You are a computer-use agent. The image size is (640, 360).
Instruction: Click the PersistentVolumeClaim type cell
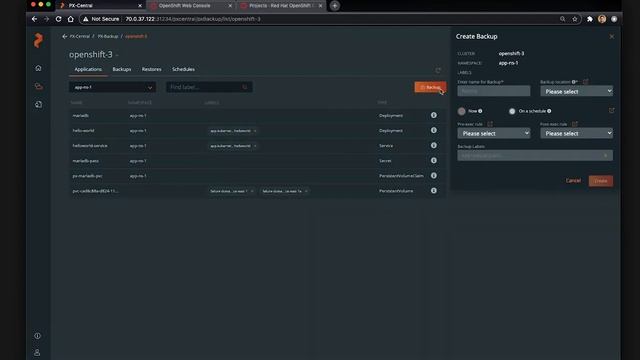[401, 176]
